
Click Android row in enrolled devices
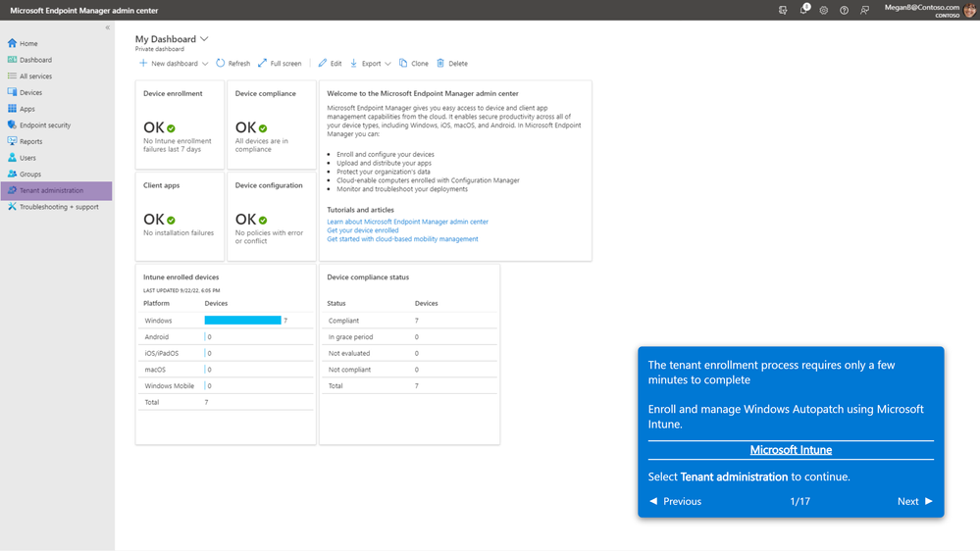[x=226, y=336]
